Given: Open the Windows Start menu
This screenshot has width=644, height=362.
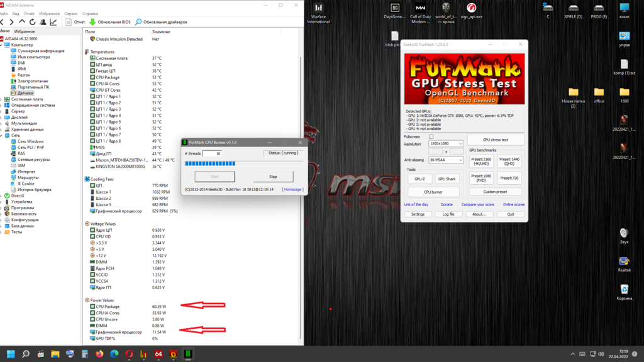Looking at the screenshot, I should [x=11, y=354].
